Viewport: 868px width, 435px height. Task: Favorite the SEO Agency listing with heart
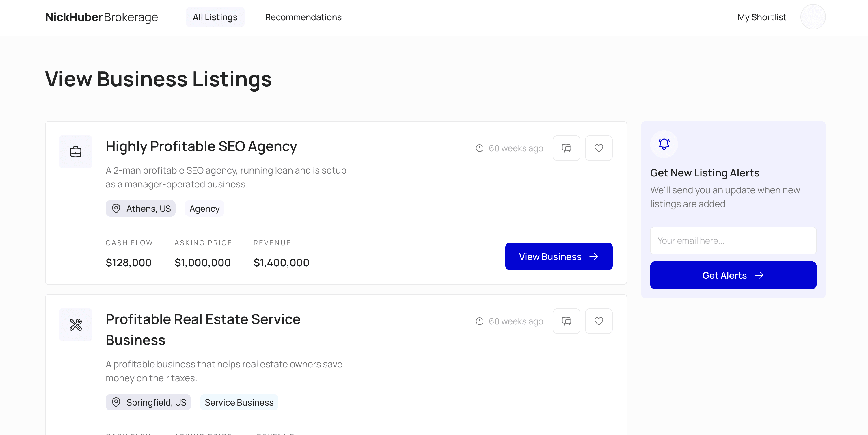599,148
